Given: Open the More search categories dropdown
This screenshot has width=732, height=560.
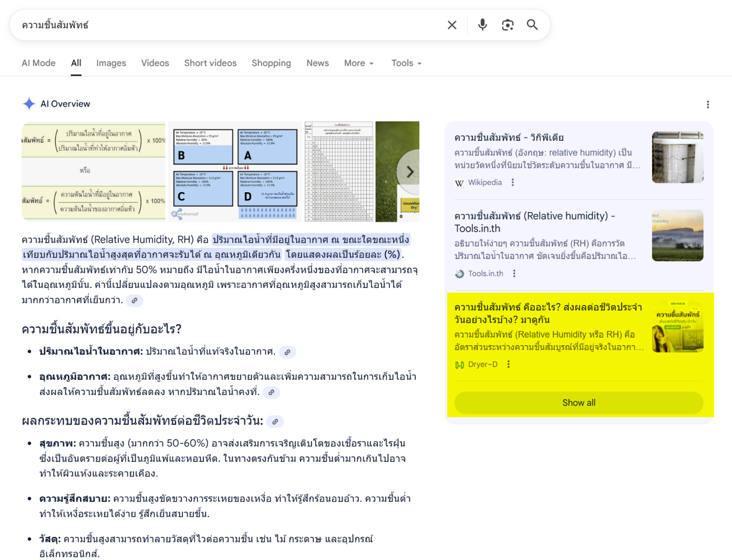Looking at the screenshot, I should pyautogui.click(x=358, y=63).
